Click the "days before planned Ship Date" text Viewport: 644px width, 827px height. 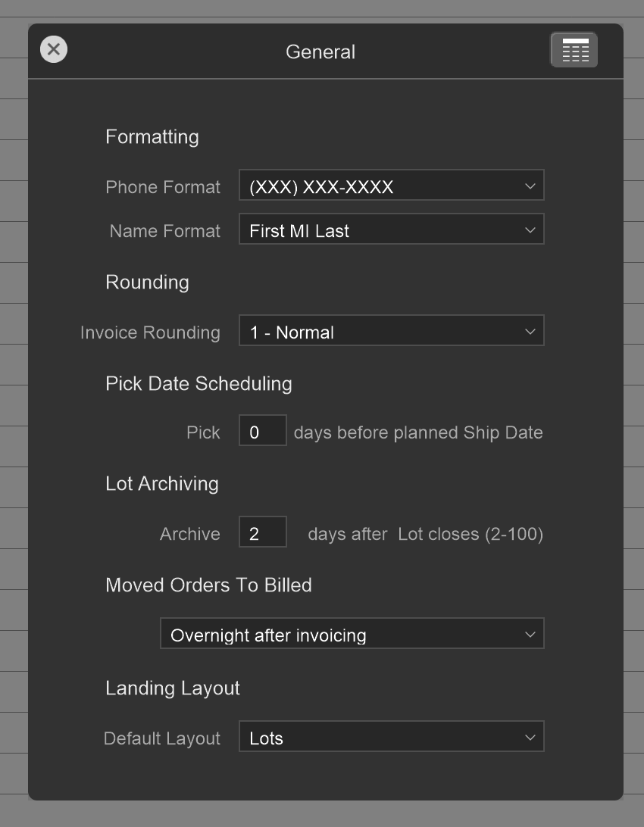click(x=418, y=432)
